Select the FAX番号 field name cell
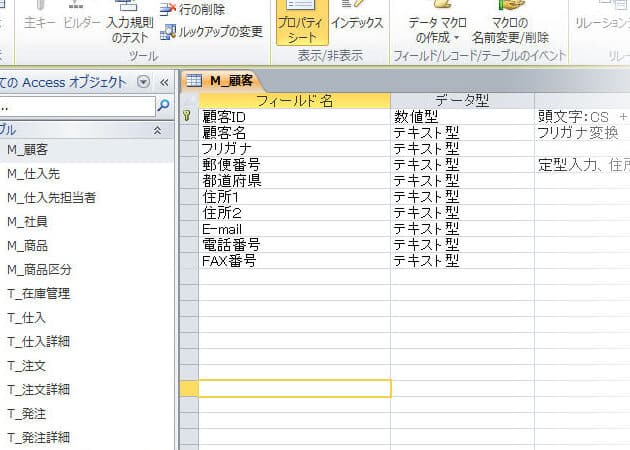 (x=295, y=261)
